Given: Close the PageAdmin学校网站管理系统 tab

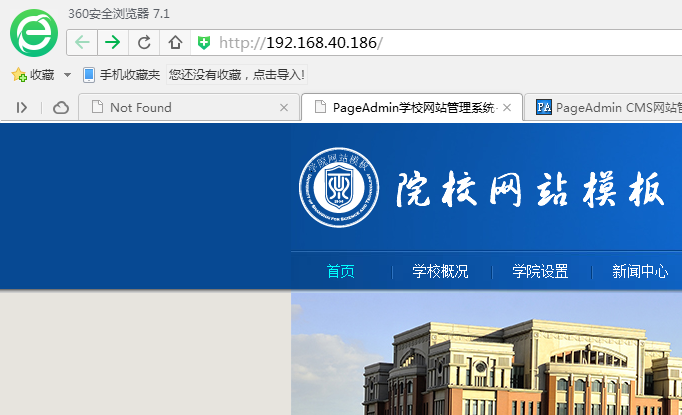Looking at the screenshot, I should pos(508,107).
